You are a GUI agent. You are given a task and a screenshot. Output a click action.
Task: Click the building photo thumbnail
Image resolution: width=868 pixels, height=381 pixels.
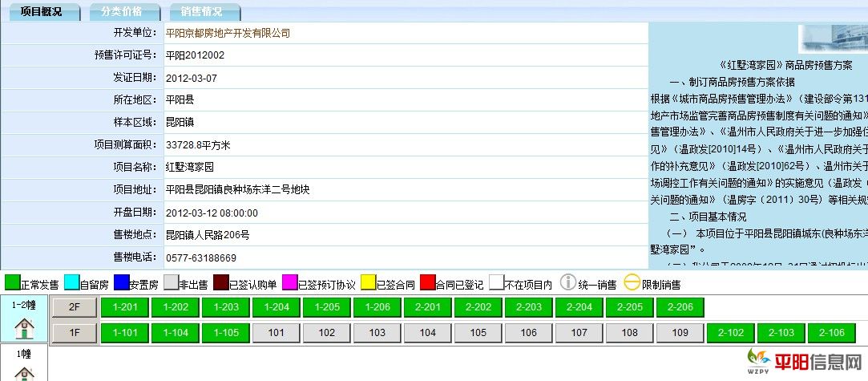[833, 39]
